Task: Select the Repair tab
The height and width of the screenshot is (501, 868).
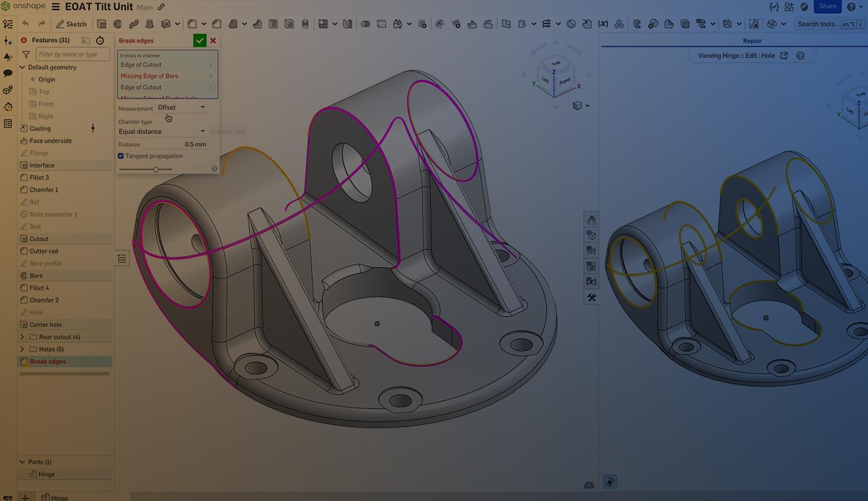Action: pos(752,41)
